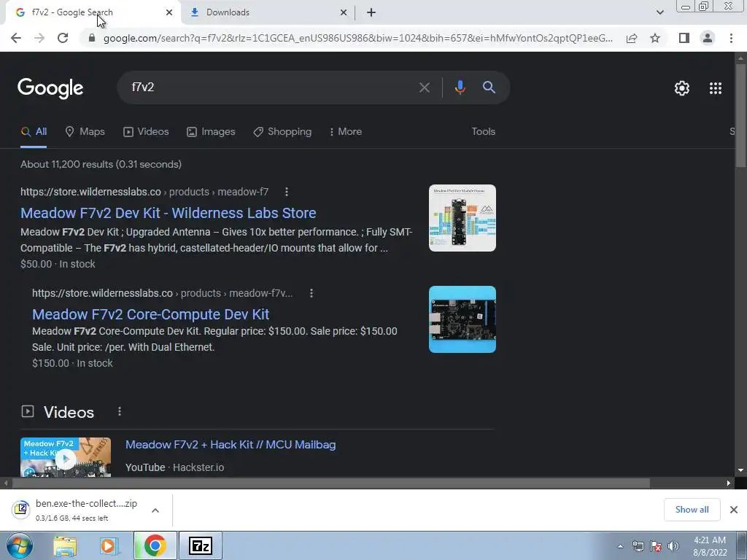Switch to the Downloads browser tab

[268, 13]
